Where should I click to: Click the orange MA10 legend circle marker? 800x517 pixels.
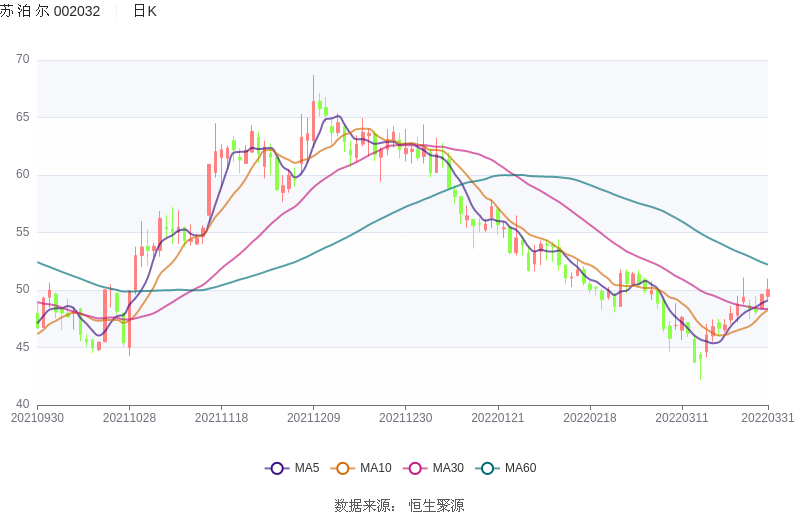(x=343, y=468)
